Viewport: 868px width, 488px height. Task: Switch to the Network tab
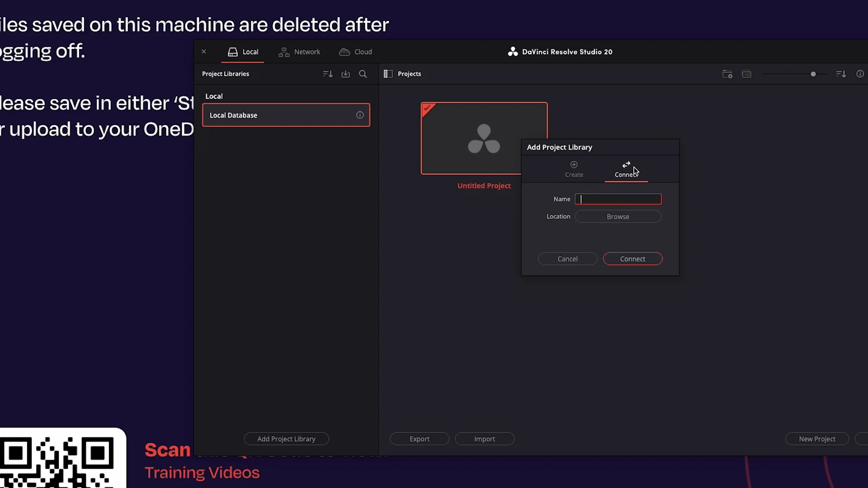[299, 52]
